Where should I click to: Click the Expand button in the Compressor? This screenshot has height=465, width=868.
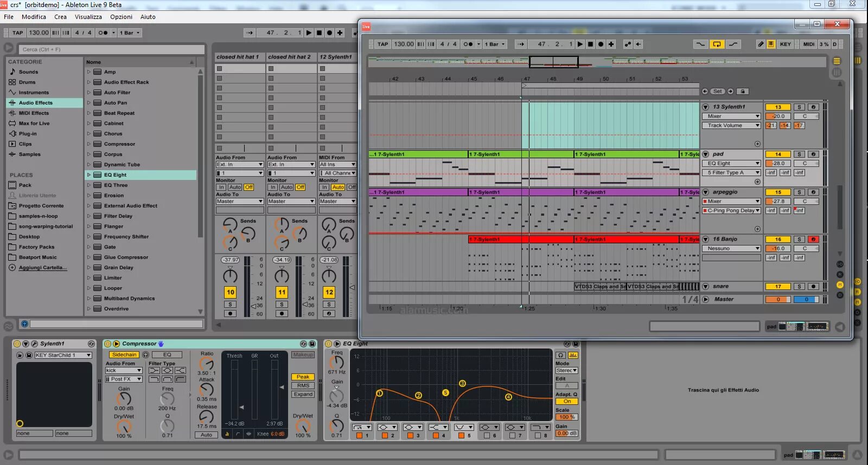(303, 394)
